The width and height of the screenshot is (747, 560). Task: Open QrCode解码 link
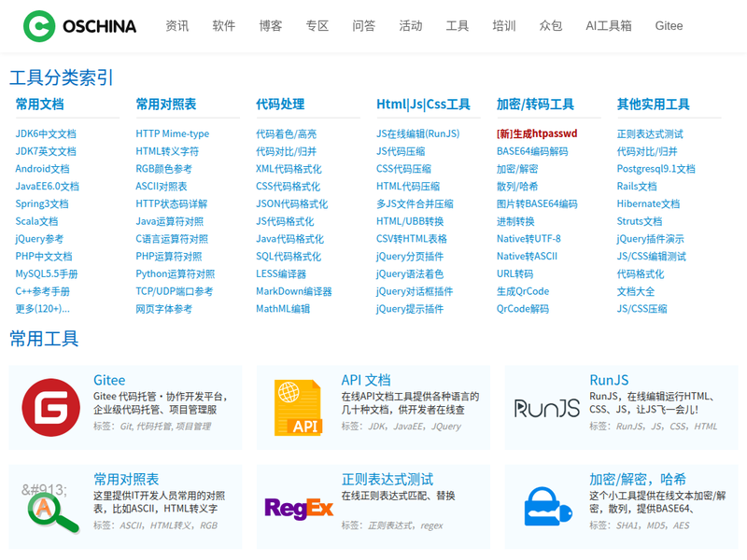[522, 309]
